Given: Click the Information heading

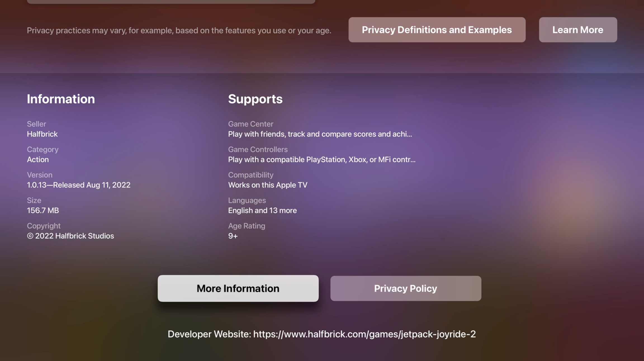Looking at the screenshot, I should point(61,99).
